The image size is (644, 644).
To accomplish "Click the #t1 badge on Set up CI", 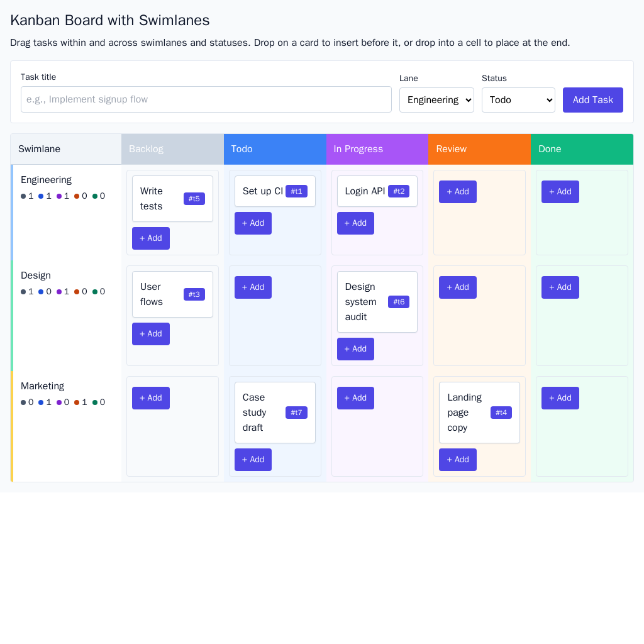I will [x=296, y=191].
